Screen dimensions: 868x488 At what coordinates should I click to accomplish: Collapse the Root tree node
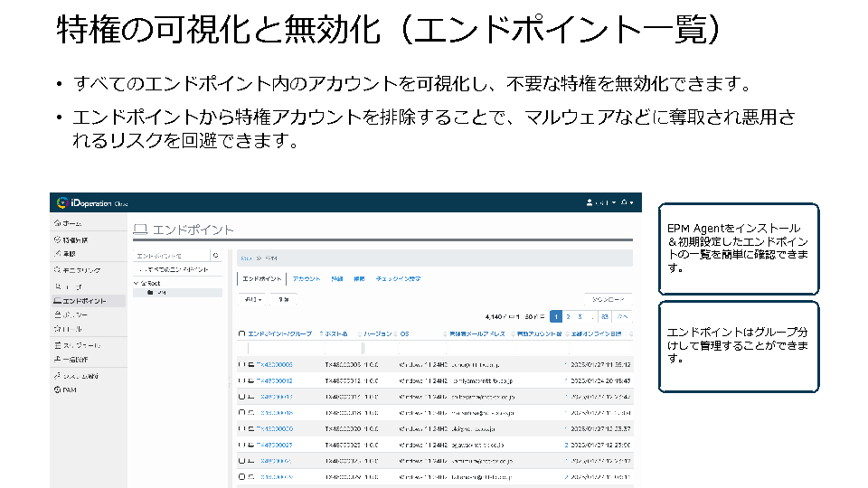pos(136,283)
